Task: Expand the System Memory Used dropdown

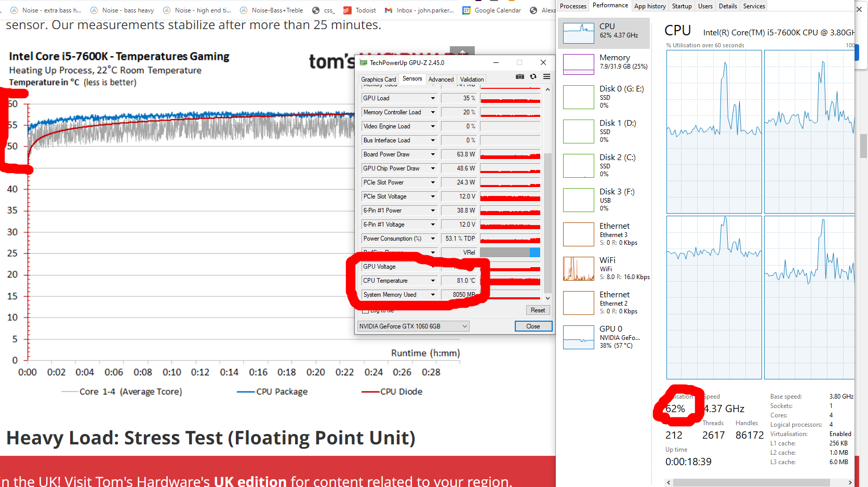Action: click(x=433, y=295)
